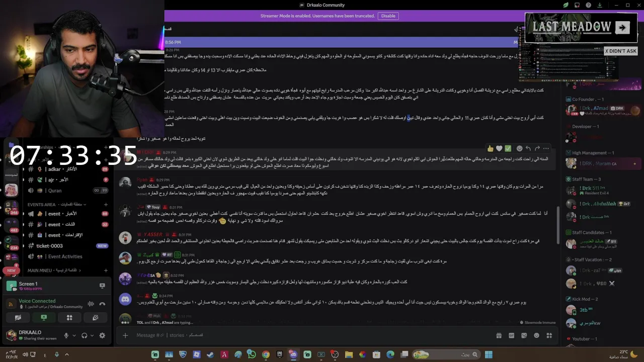Disable Streamer Mode via the Disable button

tap(388, 16)
